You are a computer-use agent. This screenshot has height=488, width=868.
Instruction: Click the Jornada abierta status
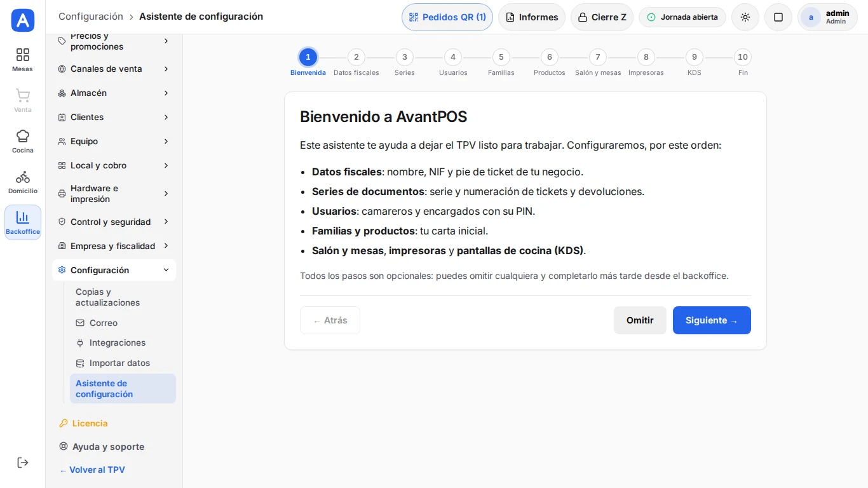[x=682, y=17]
